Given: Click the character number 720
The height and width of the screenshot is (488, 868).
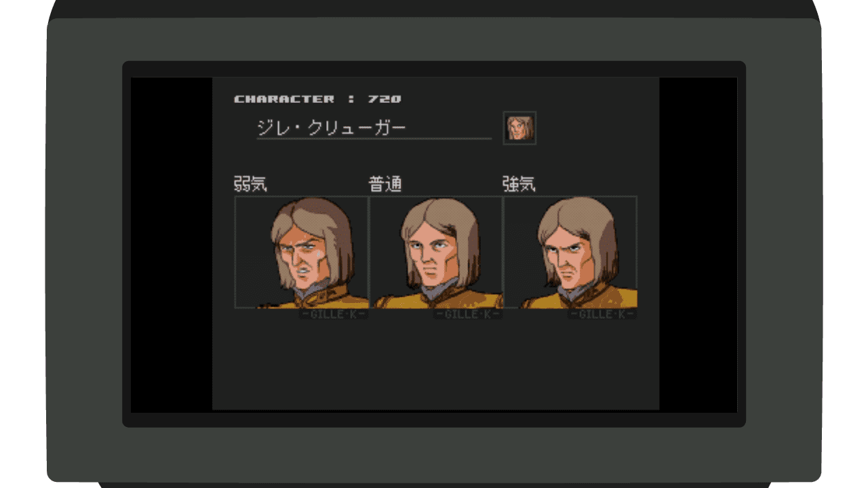Looking at the screenshot, I should [384, 99].
